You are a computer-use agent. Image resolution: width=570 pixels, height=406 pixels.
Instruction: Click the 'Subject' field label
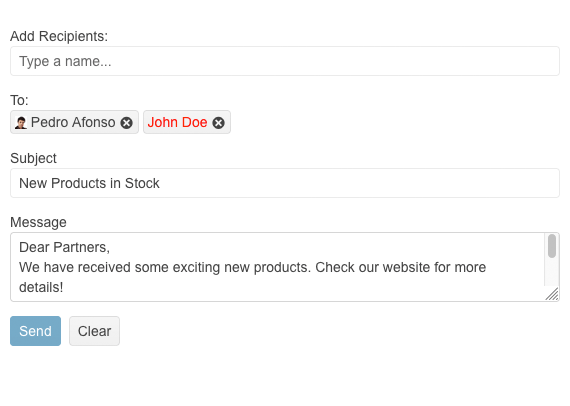[33, 158]
